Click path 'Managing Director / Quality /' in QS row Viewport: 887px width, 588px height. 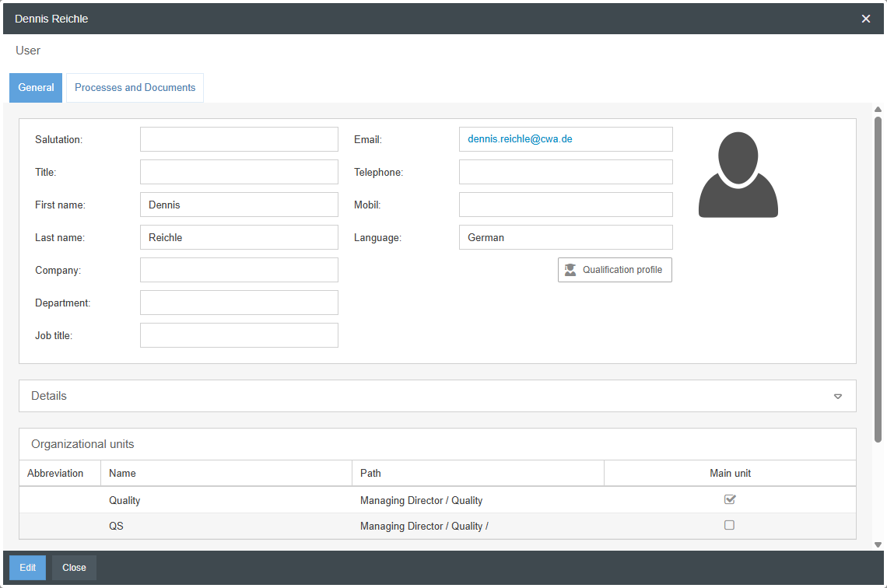point(424,526)
